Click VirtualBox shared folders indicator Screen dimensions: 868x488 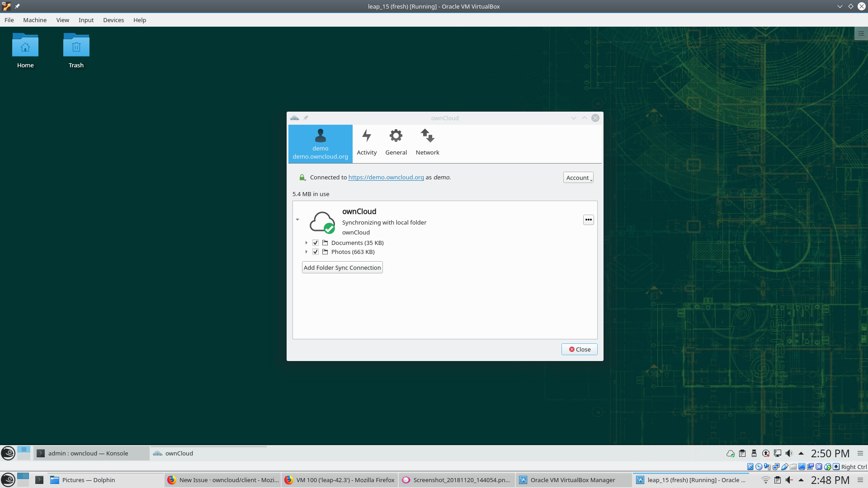click(x=793, y=467)
